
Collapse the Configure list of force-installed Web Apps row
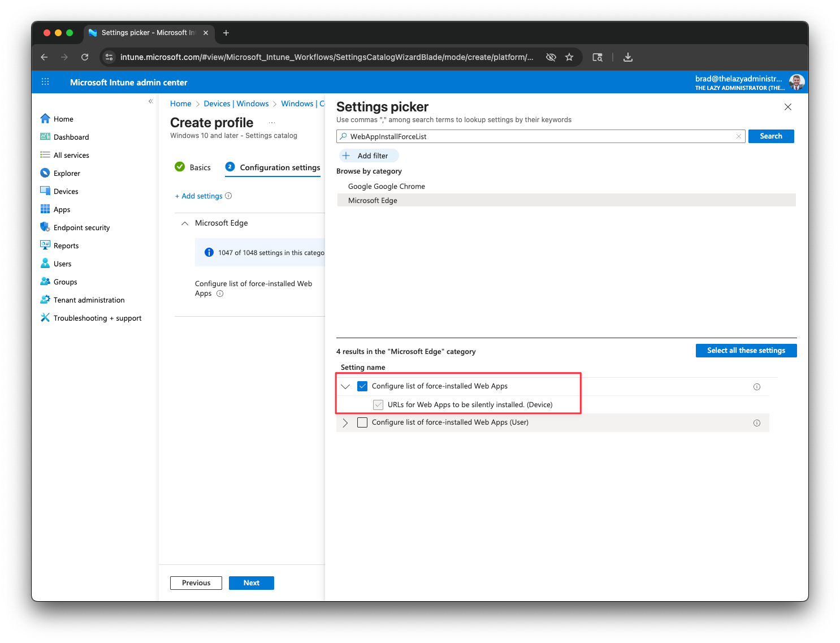pyautogui.click(x=345, y=386)
